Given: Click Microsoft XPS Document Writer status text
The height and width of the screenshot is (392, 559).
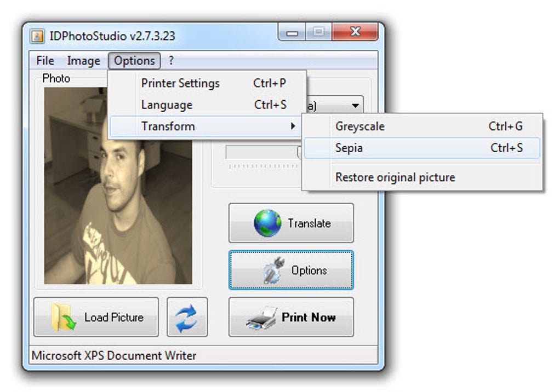Looking at the screenshot, I should tap(114, 355).
